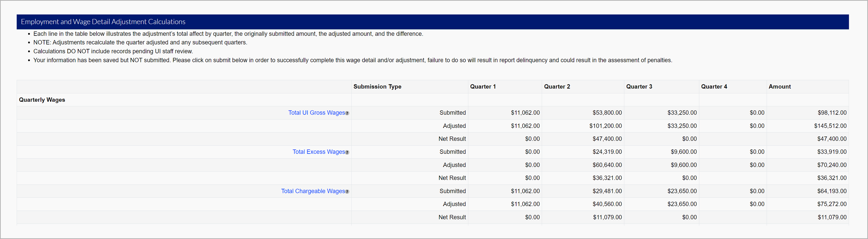
Task: Click the Quarter 3 column header
Action: click(639, 87)
